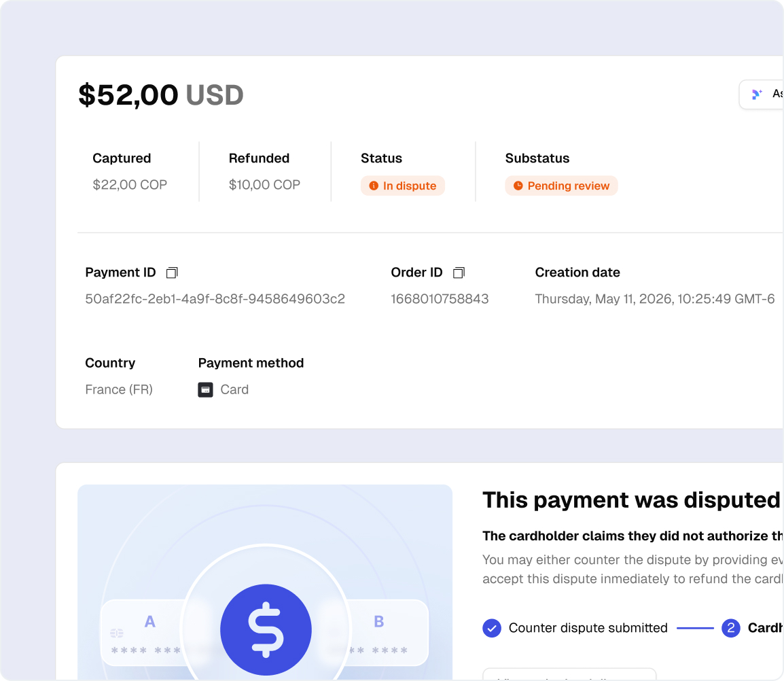784x681 pixels.
Task: Copy the Payment ID with its copy icon
Action: point(172,273)
